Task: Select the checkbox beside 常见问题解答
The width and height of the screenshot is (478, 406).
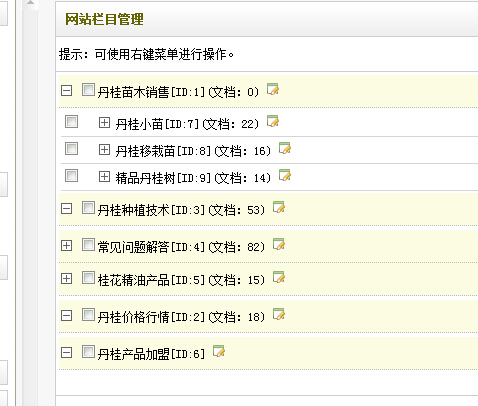Action: tap(88, 245)
